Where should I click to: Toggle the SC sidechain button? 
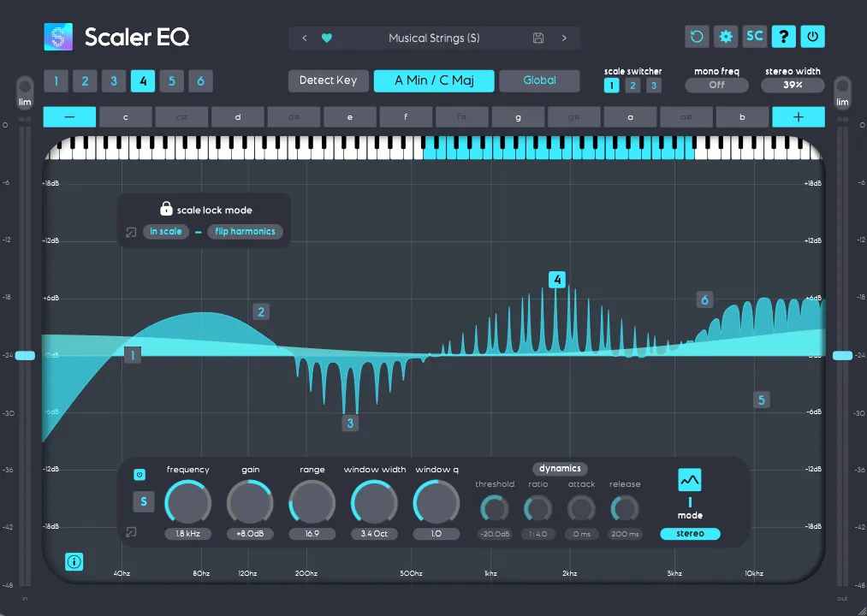point(755,37)
